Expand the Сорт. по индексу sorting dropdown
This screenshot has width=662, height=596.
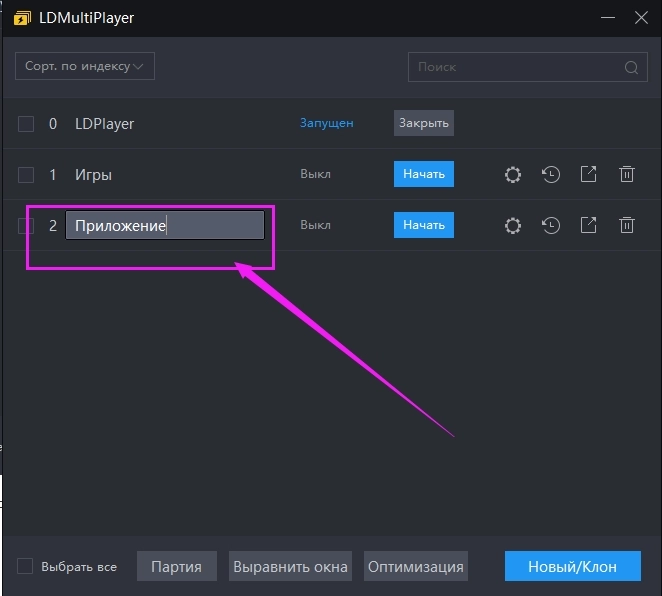(x=85, y=66)
